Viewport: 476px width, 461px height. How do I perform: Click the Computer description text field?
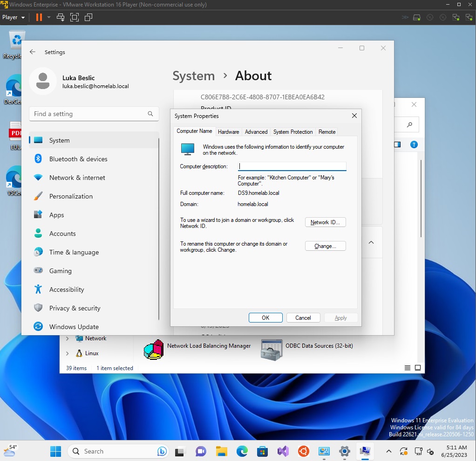pos(292,166)
